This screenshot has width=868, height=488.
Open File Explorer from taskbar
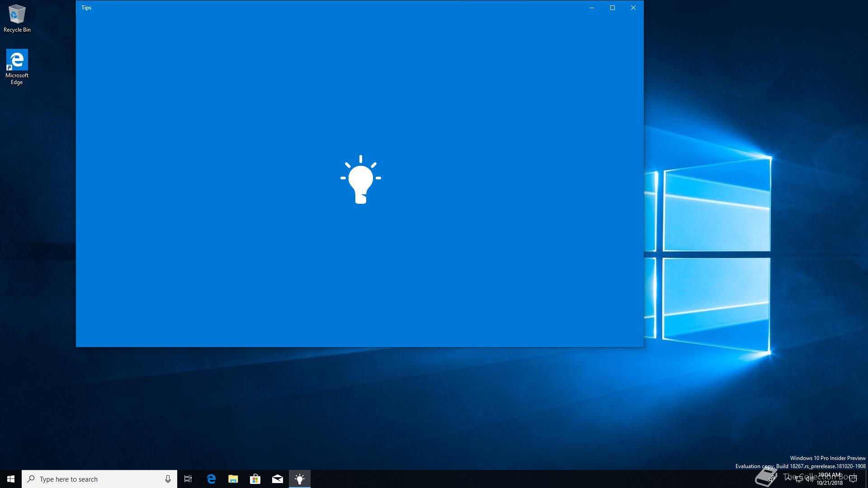click(x=233, y=479)
